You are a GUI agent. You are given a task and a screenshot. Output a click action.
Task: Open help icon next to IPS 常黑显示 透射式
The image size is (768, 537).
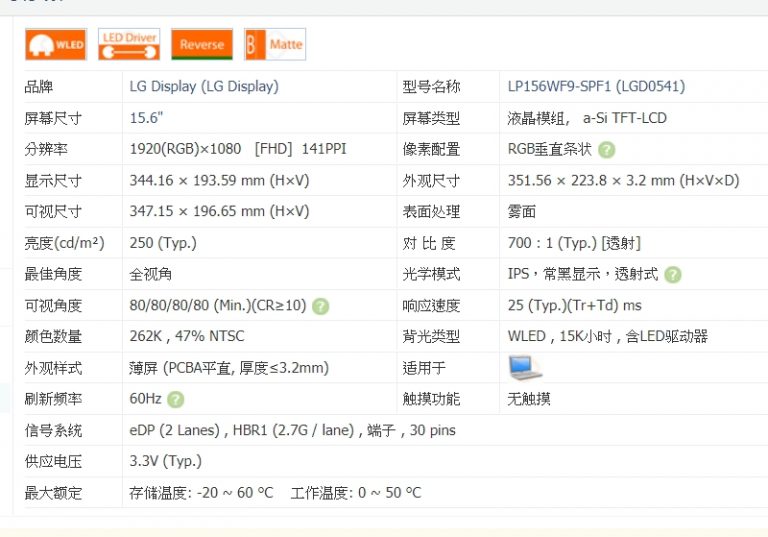[673, 274]
